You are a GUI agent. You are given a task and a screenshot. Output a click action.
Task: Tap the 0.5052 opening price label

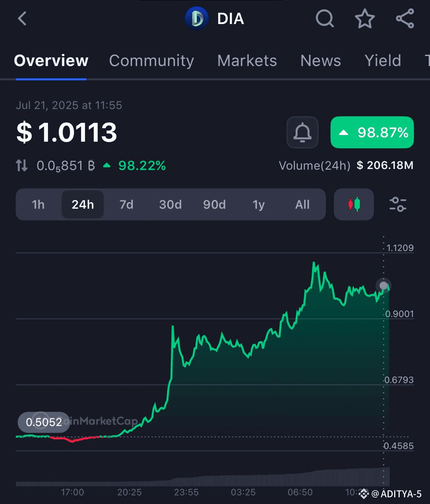tap(44, 422)
